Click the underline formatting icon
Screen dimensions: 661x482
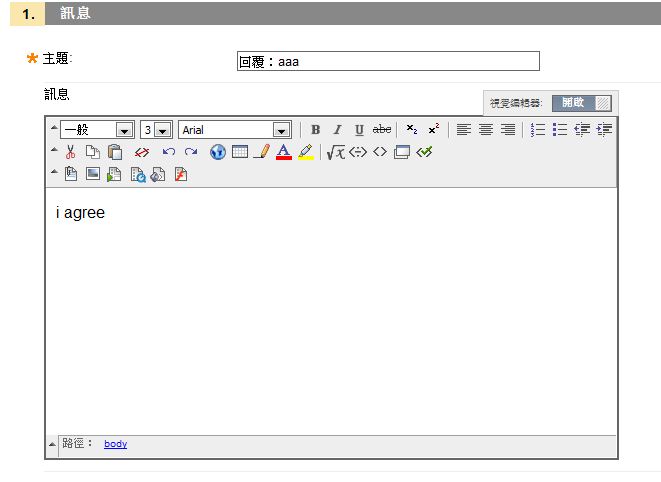pos(359,130)
